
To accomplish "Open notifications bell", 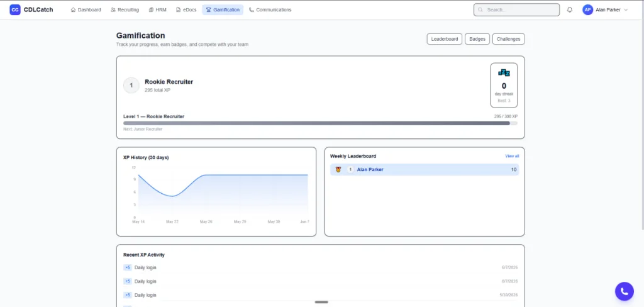I will click(x=570, y=10).
